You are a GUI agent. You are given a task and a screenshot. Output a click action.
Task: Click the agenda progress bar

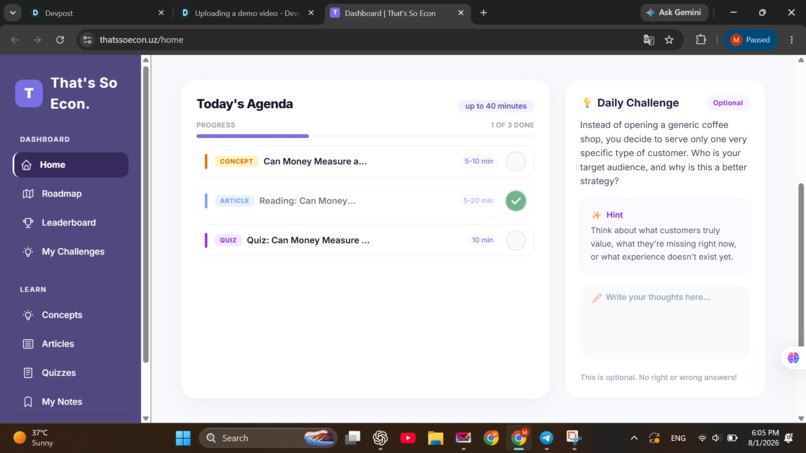(x=365, y=136)
